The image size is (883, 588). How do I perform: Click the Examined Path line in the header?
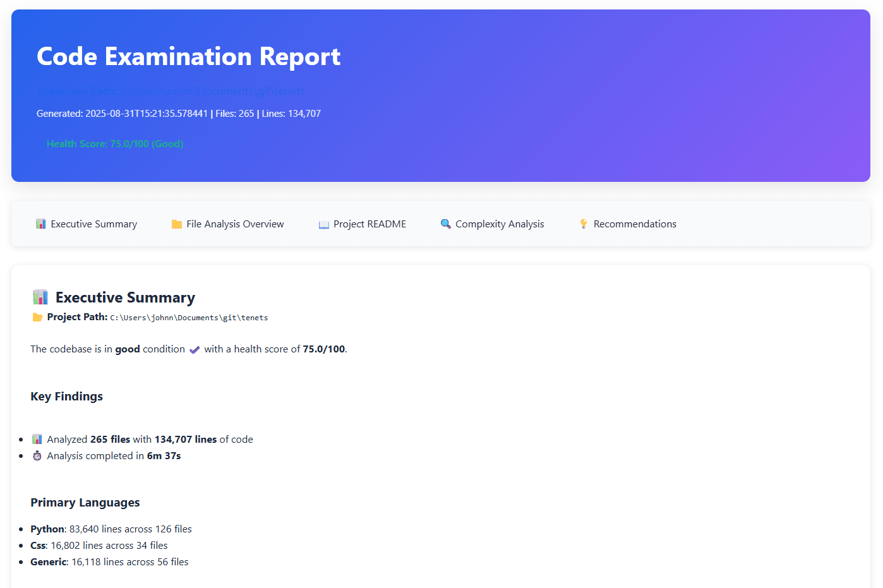[x=171, y=90]
